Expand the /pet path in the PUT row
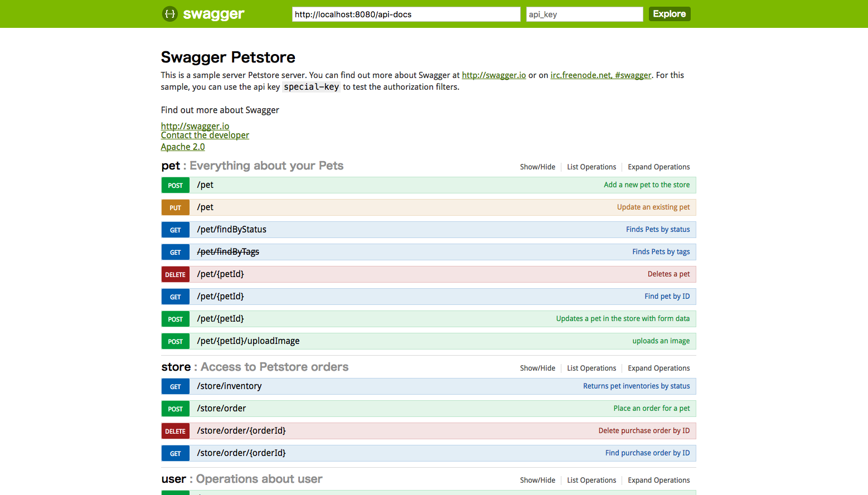Screen dimensions: 868x495 205,207
